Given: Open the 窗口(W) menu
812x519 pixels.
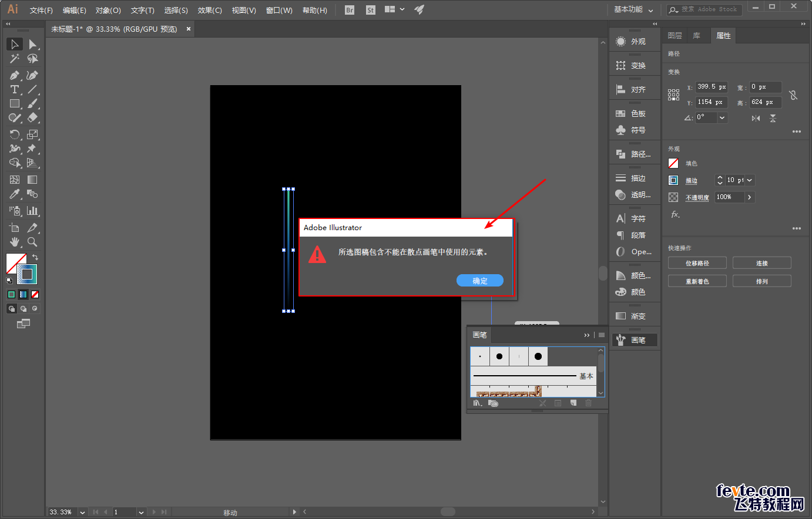Looking at the screenshot, I should coord(279,10).
